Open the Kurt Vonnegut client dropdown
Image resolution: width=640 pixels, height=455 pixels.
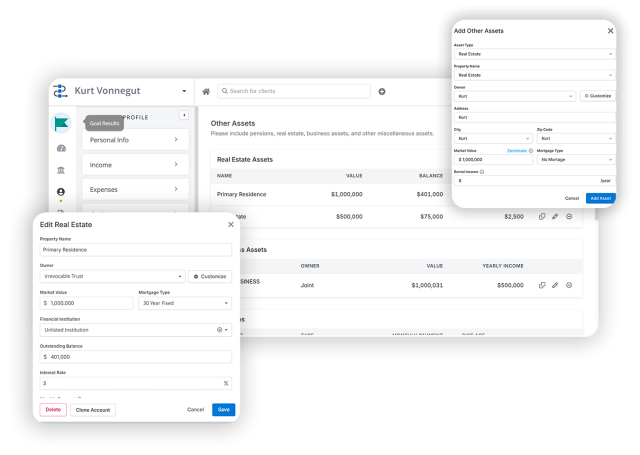coord(184,91)
